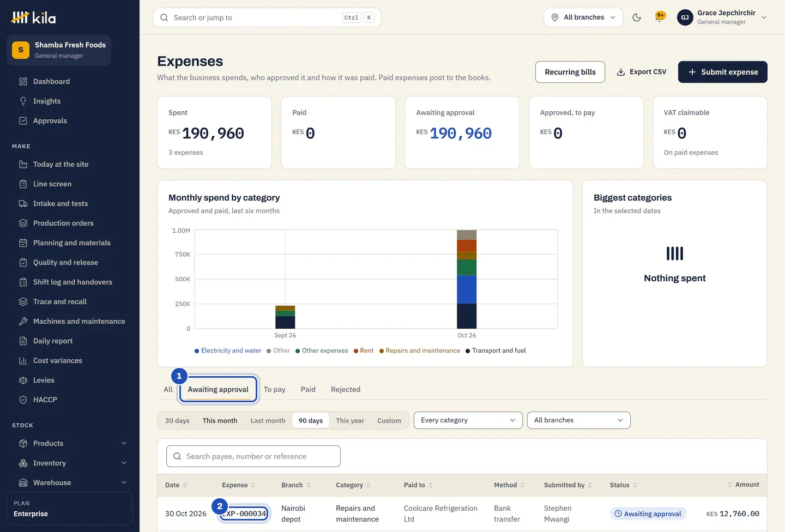
Task: Focus the Search payee, number or reference field
Action: [253, 456]
